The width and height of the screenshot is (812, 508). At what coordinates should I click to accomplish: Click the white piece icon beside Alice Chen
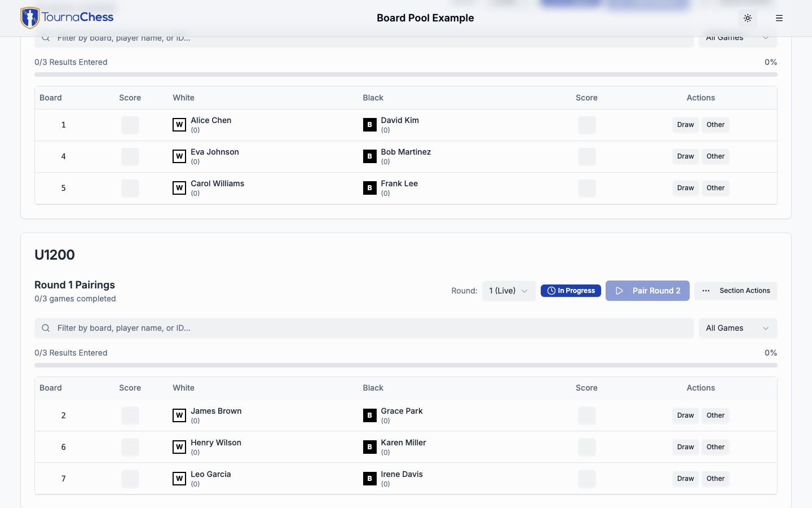point(179,125)
